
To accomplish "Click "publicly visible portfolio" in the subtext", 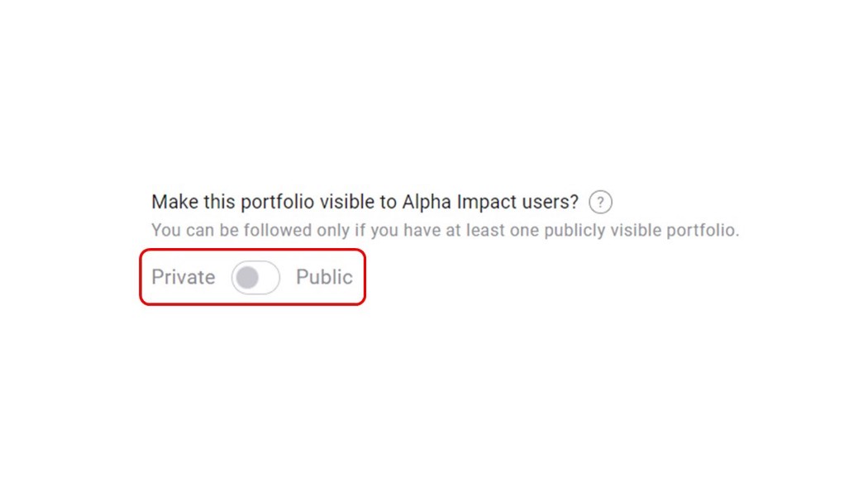I will 641,230.
